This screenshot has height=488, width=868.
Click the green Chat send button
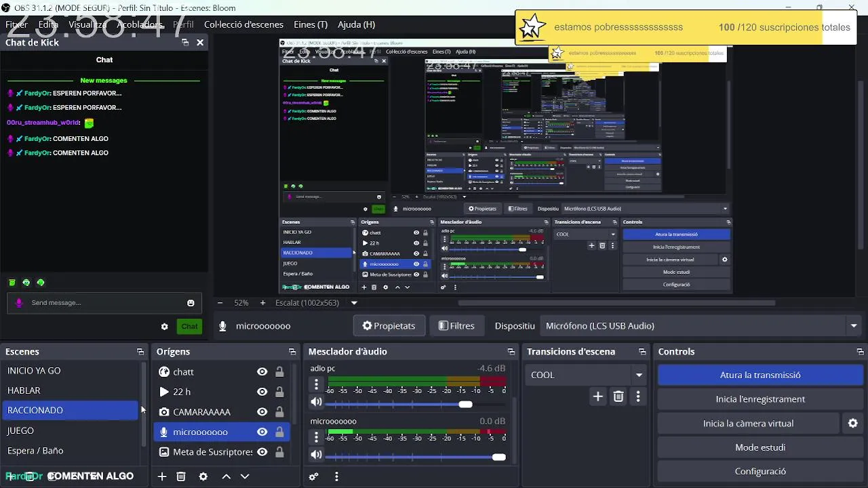pos(189,327)
